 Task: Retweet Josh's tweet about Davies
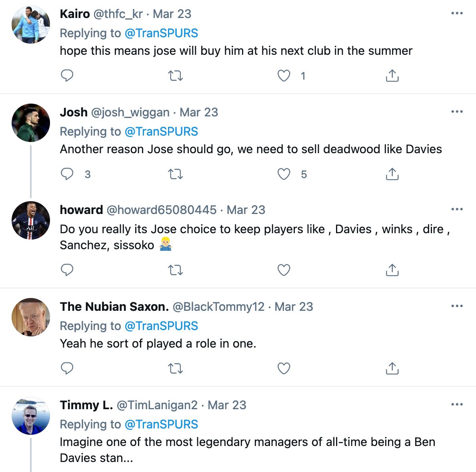point(175,174)
